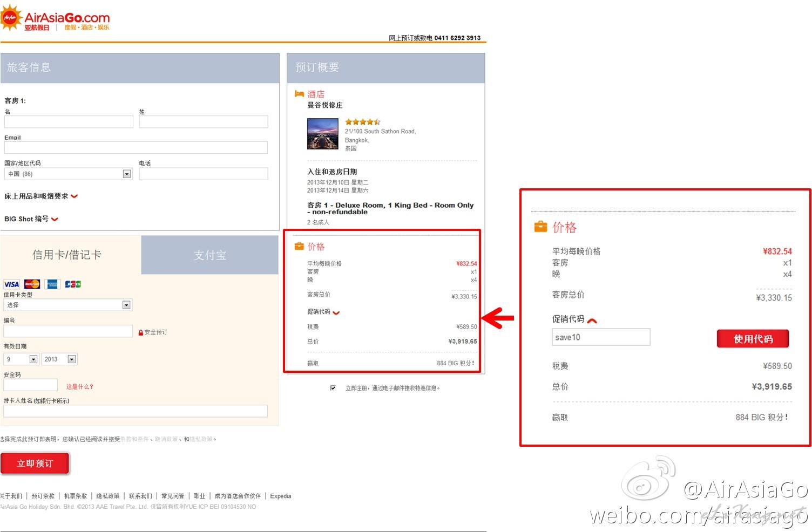Click the 这是什么? security code help link
Viewport: 812px width, 532px height.
click(80, 387)
